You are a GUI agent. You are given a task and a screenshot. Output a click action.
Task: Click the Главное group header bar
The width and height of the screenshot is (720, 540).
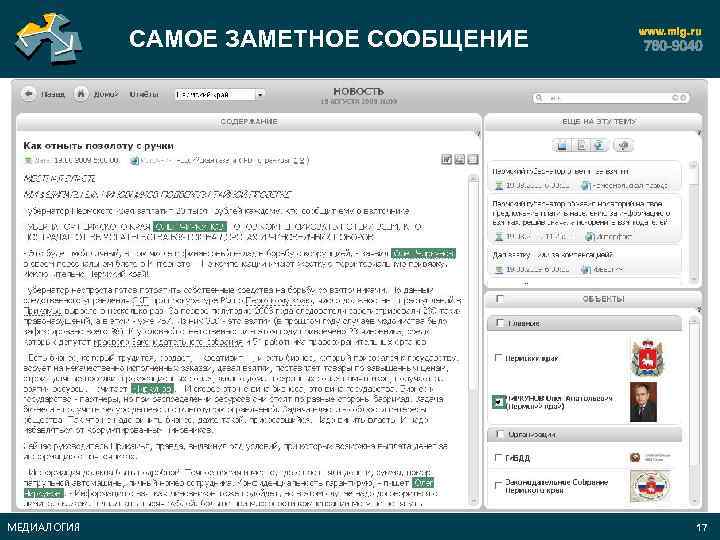pos(585,324)
